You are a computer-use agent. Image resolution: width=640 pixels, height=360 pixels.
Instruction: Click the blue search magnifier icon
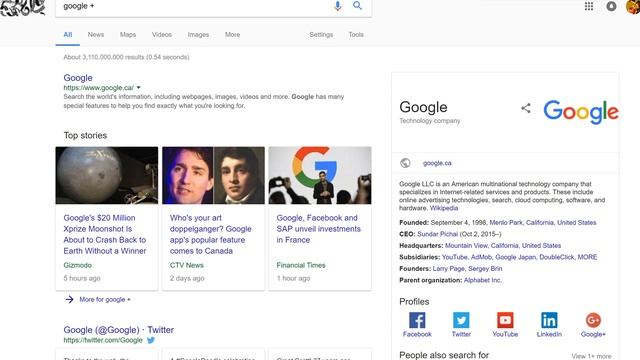tap(357, 5)
